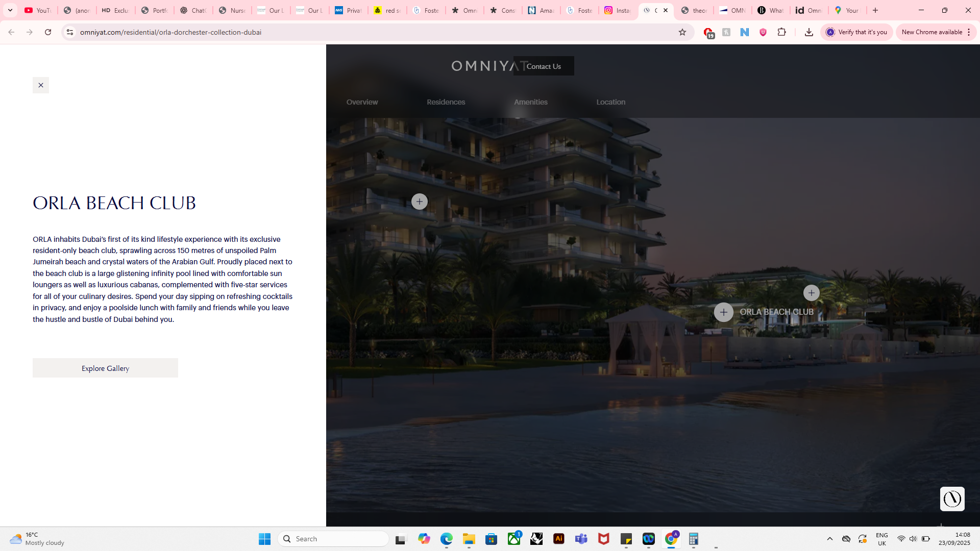Expand the ORLA BEACH CLUB plus hotspot

coord(723,312)
